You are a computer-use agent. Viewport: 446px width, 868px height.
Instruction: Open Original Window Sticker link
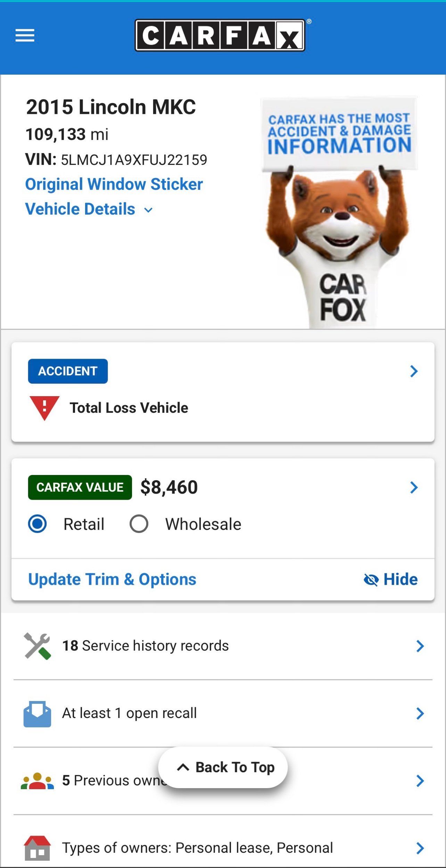pyautogui.click(x=114, y=184)
